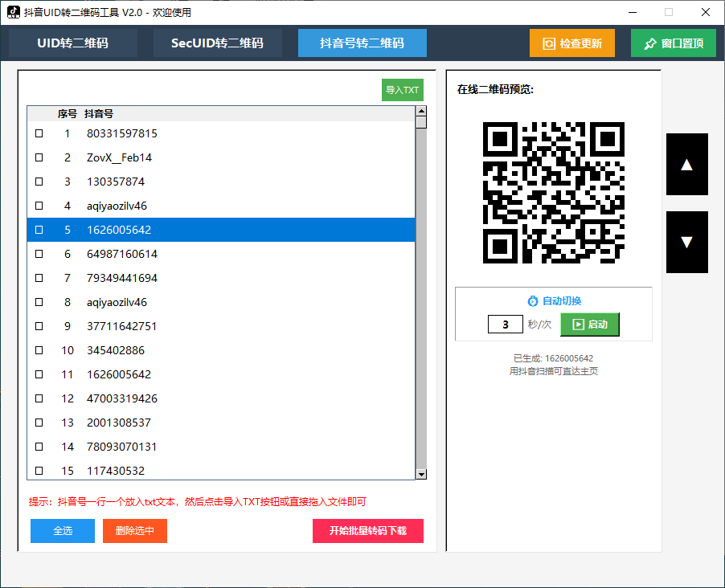Viewport: 725px width, 588px height.
Task: Click the 全选 select all button
Action: click(63, 531)
